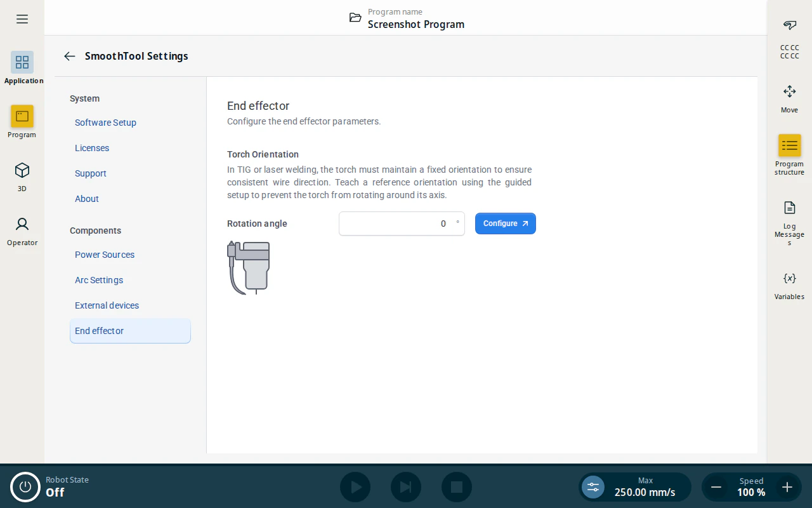The image size is (812, 508).
Task: Click the Robot State power button
Action: coord(25,487)
